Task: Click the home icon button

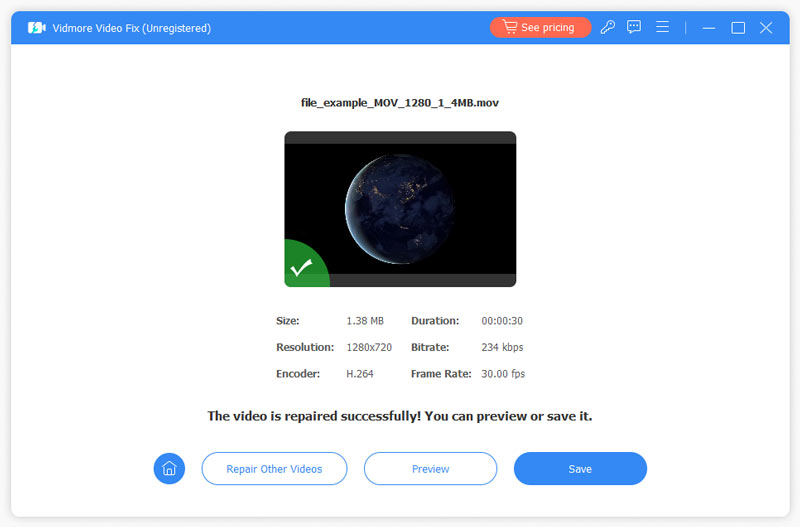Action: (x=169, y=468)
